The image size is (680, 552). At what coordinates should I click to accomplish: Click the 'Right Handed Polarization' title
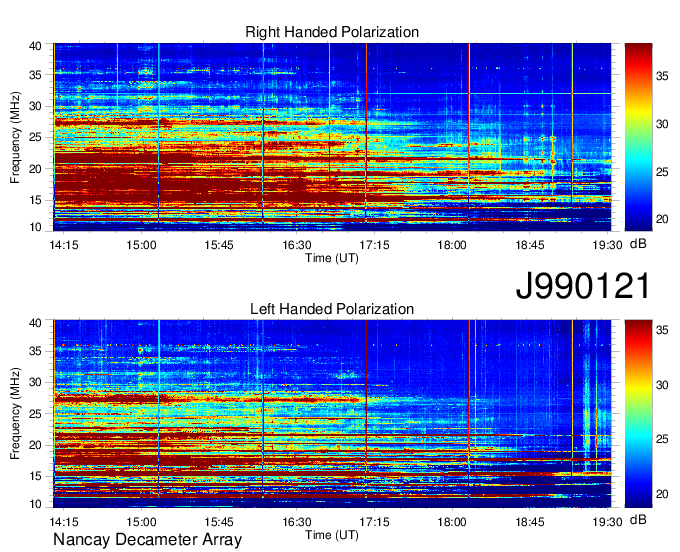coord(332,32)
